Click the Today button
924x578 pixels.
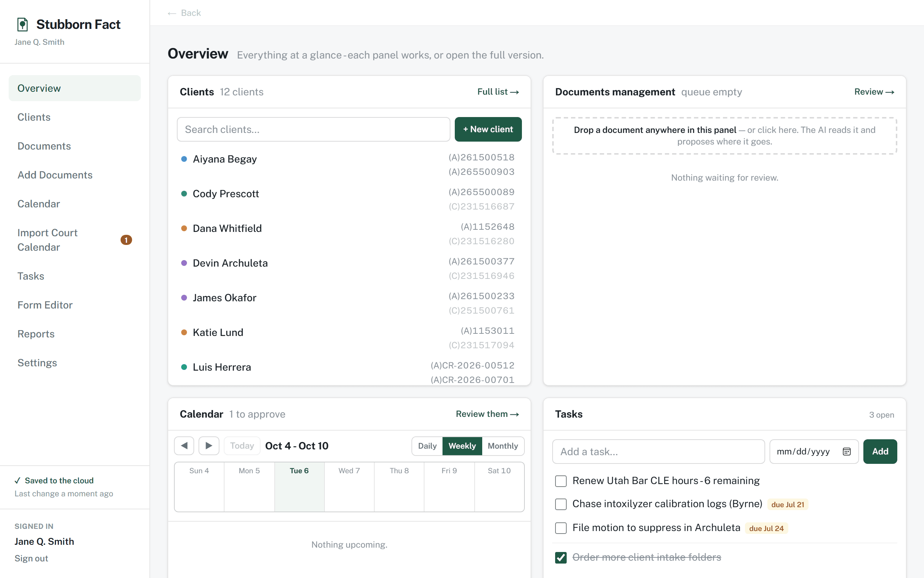click(x=242, y=446)
